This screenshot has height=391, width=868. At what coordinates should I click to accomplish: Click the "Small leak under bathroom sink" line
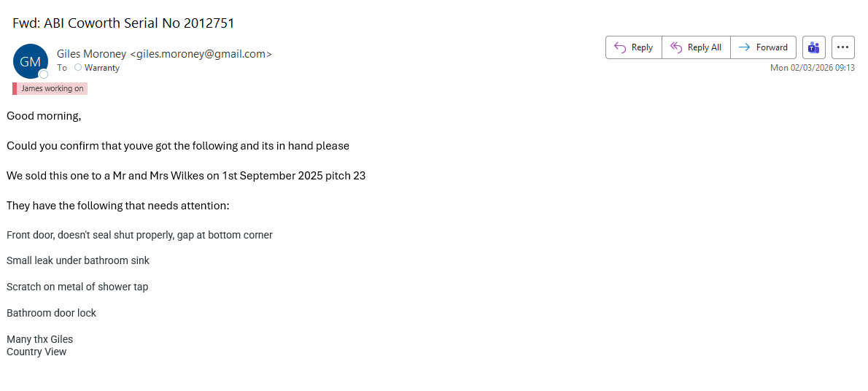point(78,260)
